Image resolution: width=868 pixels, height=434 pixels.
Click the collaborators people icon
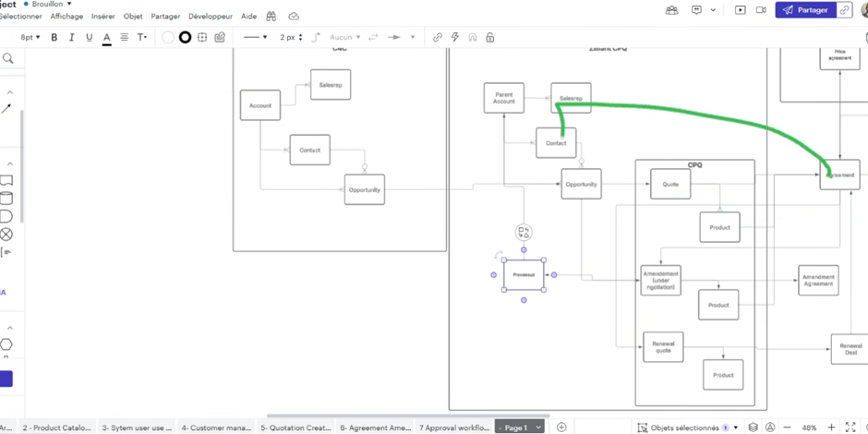pyautogui.click(x=671, y=10)
